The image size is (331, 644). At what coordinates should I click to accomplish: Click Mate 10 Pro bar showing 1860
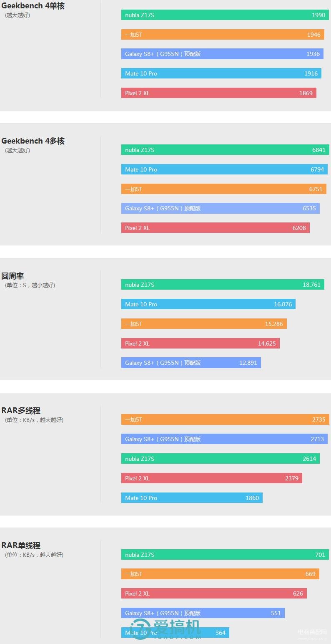(192, 498)
